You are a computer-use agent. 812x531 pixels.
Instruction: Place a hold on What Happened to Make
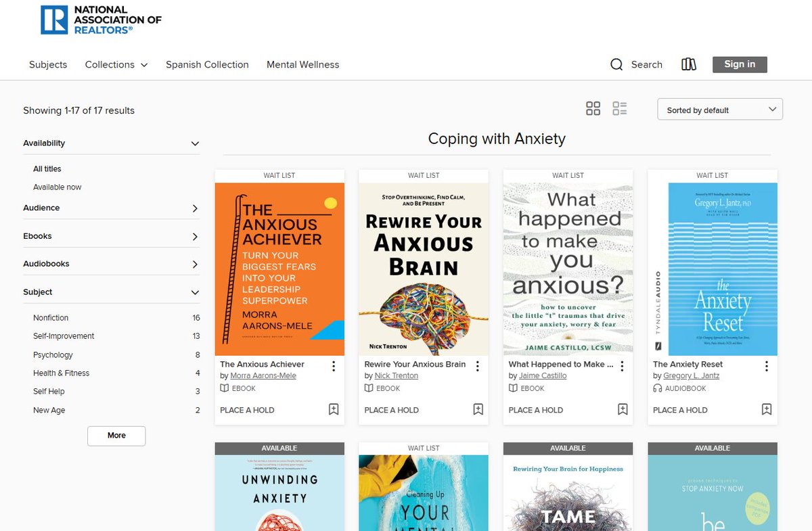[x=536, y=410]
